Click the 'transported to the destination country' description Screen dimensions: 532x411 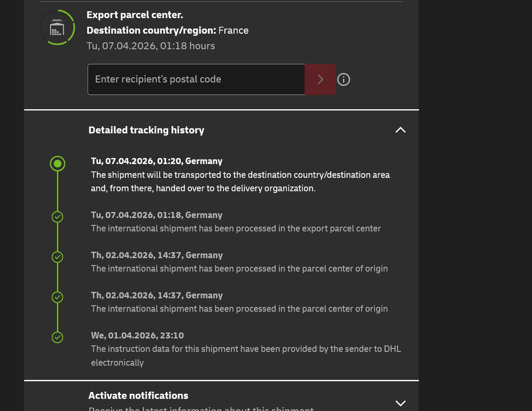click(x=240, y=181)
